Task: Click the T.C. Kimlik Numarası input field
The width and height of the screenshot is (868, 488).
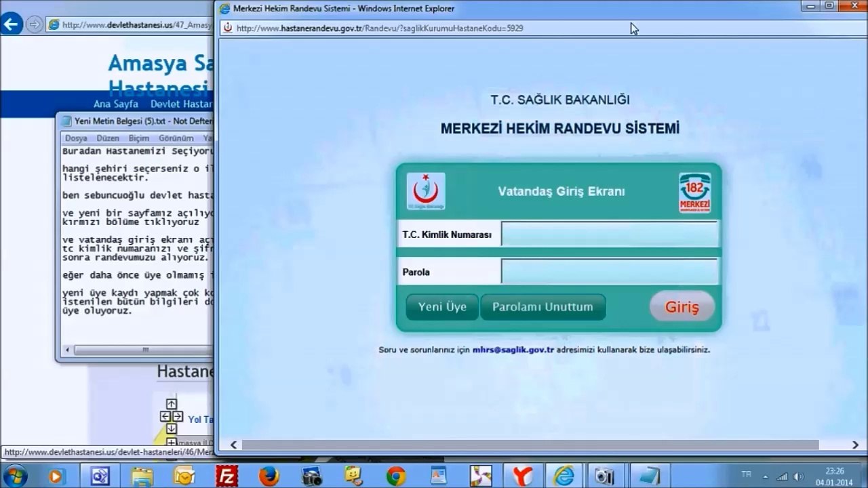Action: click(610, 235)
